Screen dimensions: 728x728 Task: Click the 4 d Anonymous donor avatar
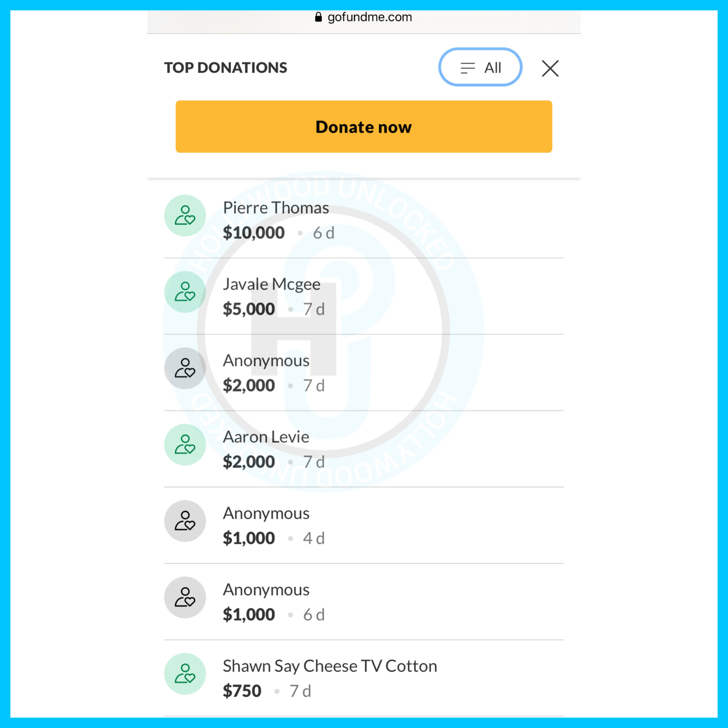pos(185,521)
